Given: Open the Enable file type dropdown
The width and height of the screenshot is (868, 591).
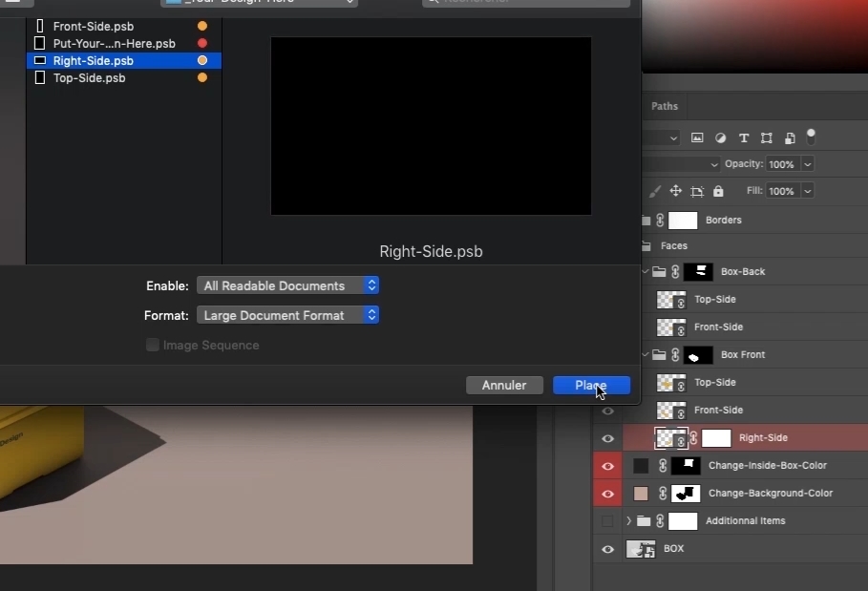Looking at the screenshot, I should (x=287, y=285).
